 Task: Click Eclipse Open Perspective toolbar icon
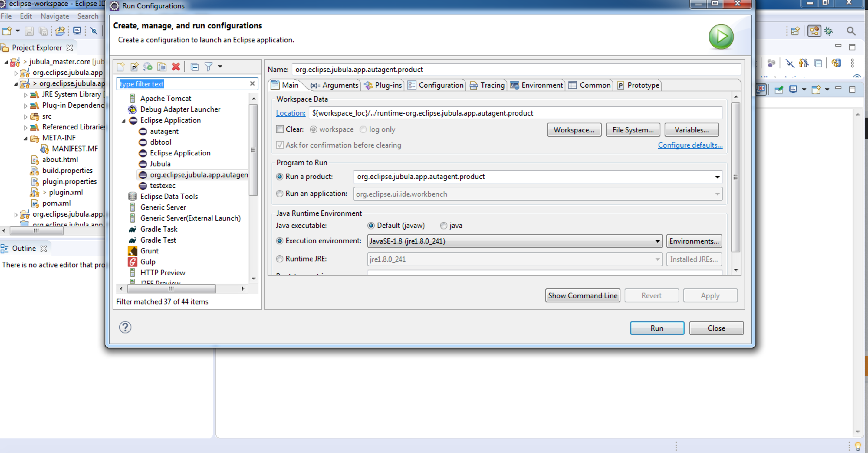(795, 31)
